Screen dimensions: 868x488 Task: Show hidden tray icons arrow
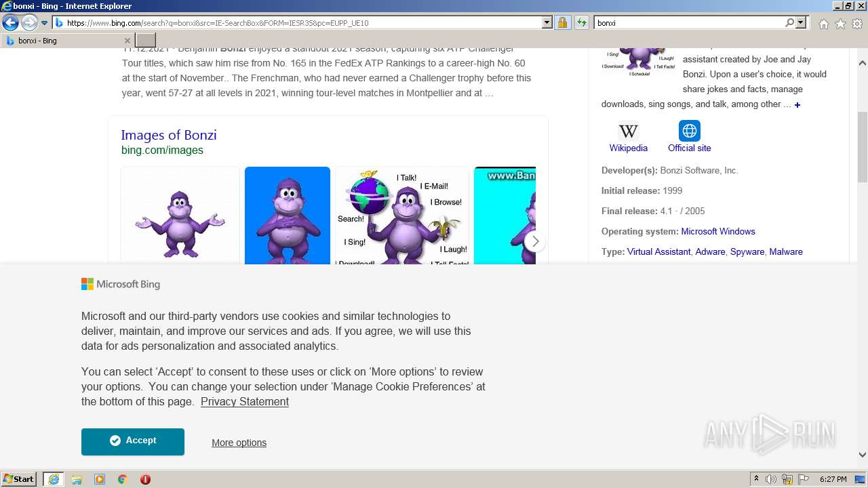point(756,479)
